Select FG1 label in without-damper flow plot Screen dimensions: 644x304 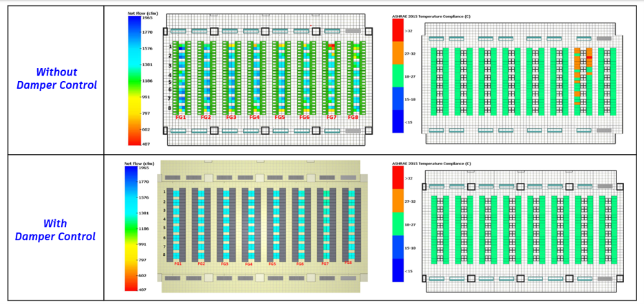click(181, 118)
